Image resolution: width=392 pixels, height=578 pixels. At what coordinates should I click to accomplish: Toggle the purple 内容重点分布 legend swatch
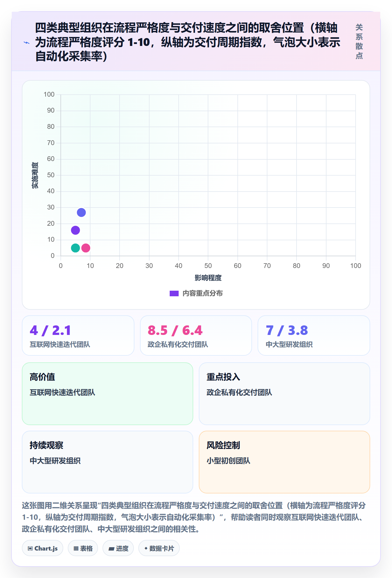tap(174, 293)
